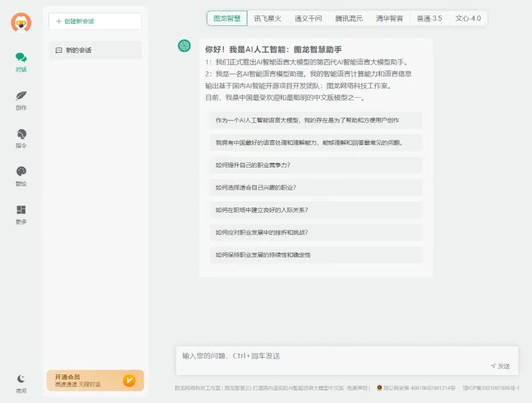Open the 指令 command icon

[x=21, y=134]
